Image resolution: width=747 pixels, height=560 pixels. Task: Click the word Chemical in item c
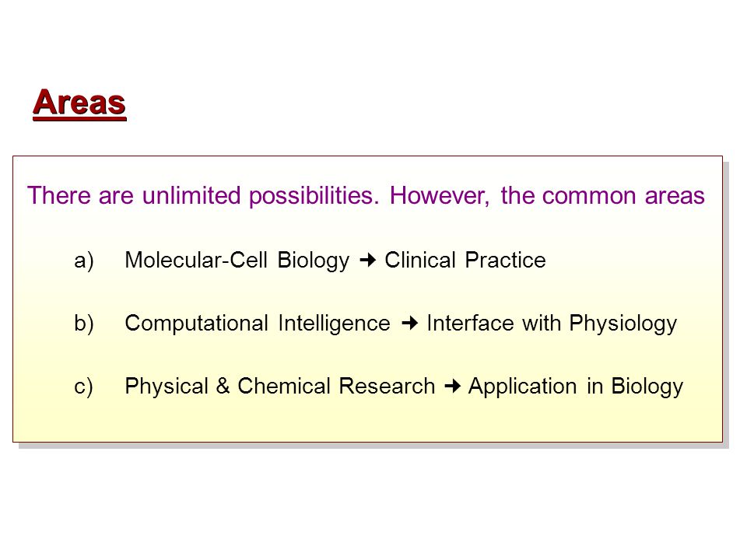point(284,387)
